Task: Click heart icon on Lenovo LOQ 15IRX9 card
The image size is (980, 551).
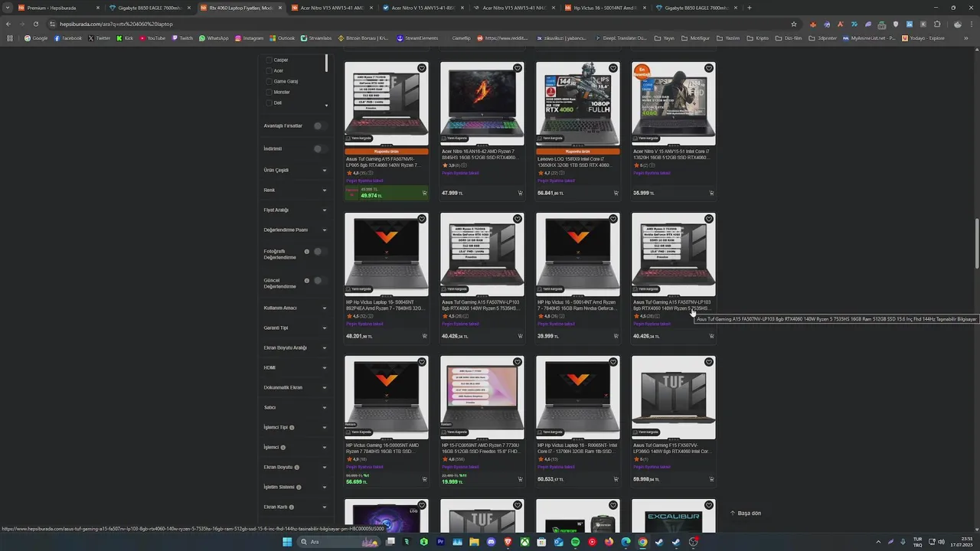Action: click(x=613, y=68)
